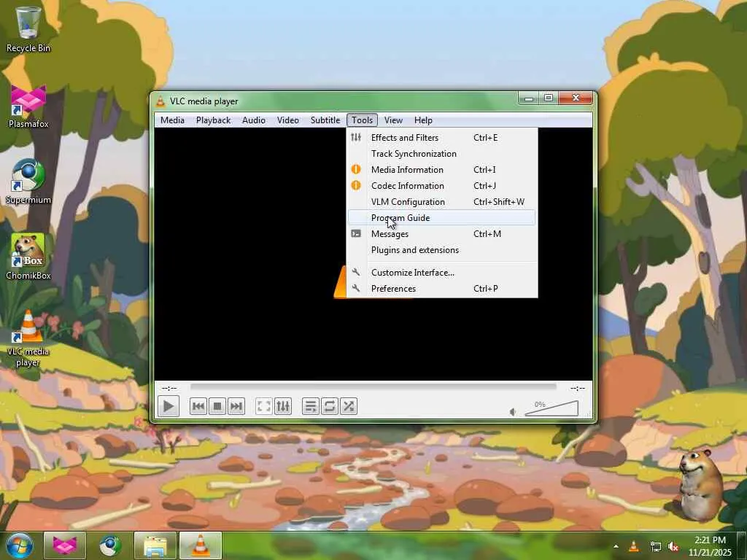Click the remaining time label
The image size is (747, 560).
578,388
